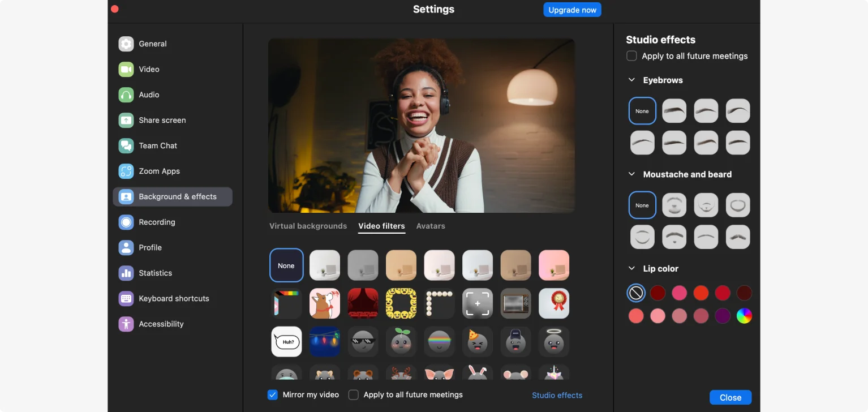
Task: Collapse the Moustache and beard section
Action: [631, 174]
